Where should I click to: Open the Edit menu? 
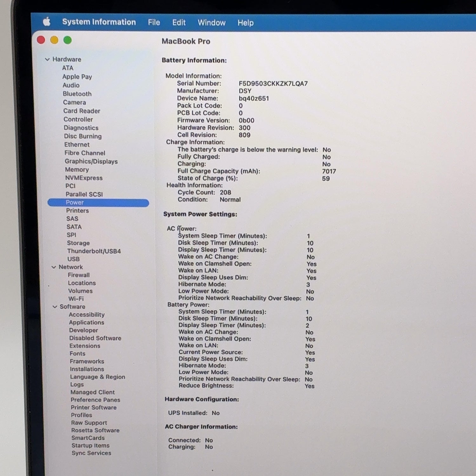click(x=179, y=23)
